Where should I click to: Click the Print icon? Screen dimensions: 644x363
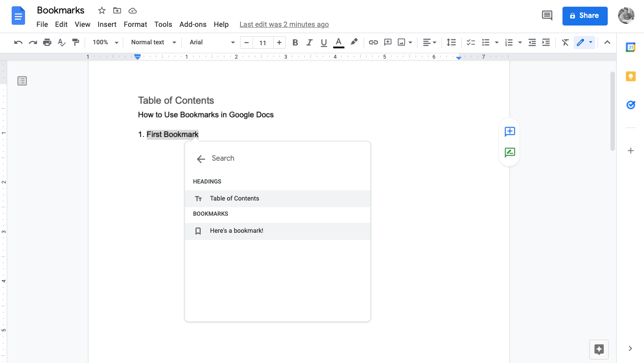(48, 42)
